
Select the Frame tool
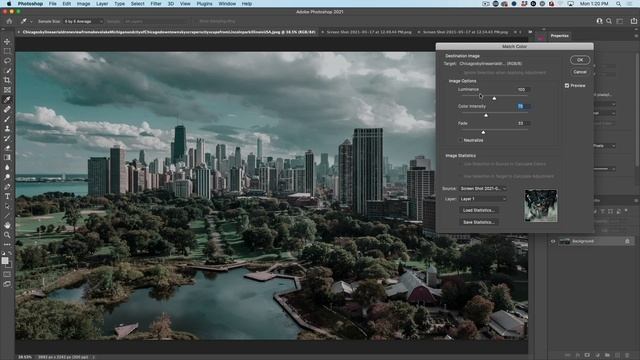[7, 90]
